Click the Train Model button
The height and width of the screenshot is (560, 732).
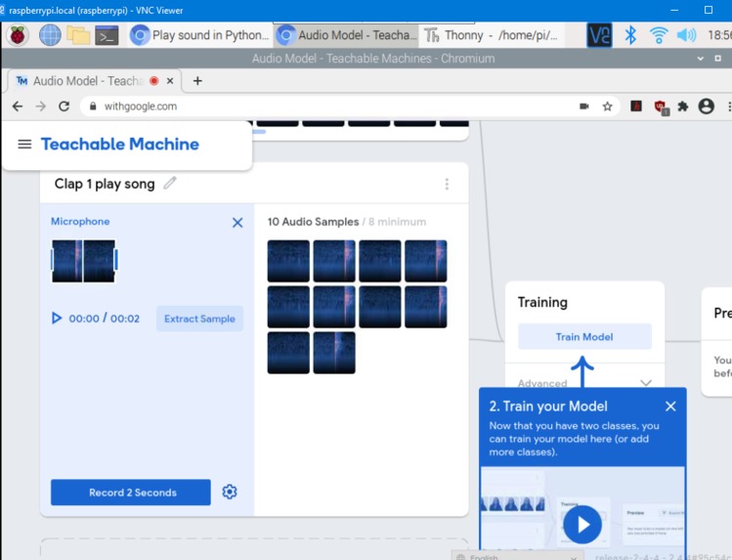tap(584, 336)
